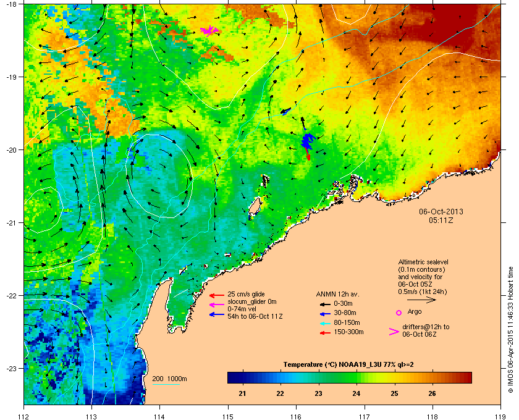Screen dimensions: 519x420
Task: Click the red 25 cm/s glide legend arrow
Action: tap(217, 295)
